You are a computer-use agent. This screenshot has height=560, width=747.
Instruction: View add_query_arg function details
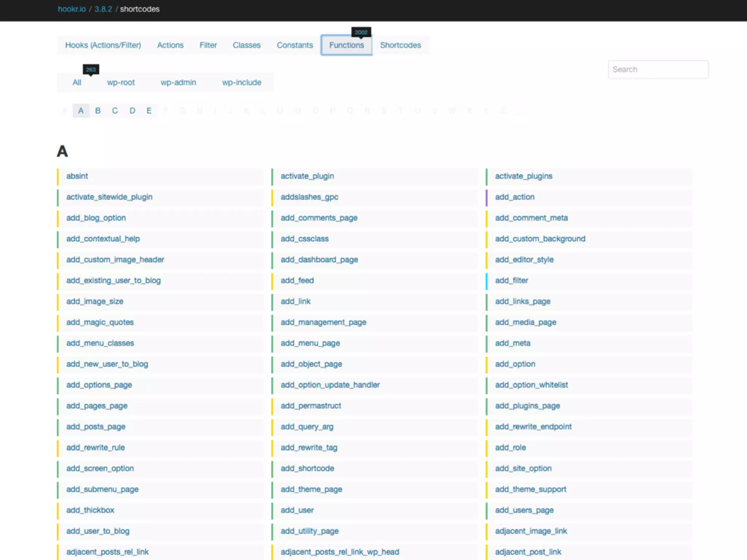(x=307, y=427)
